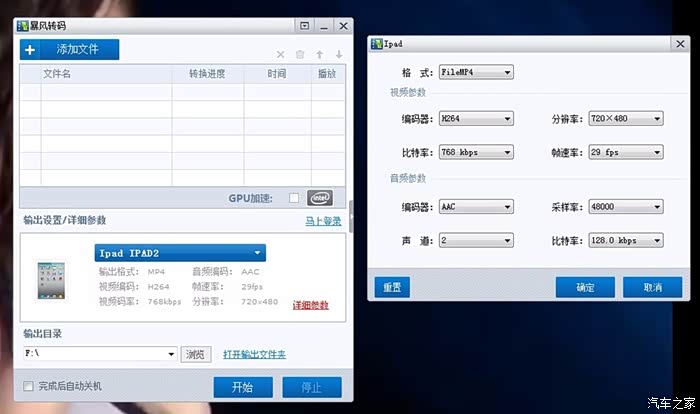Click the Intel GPU logo icon

320,197
